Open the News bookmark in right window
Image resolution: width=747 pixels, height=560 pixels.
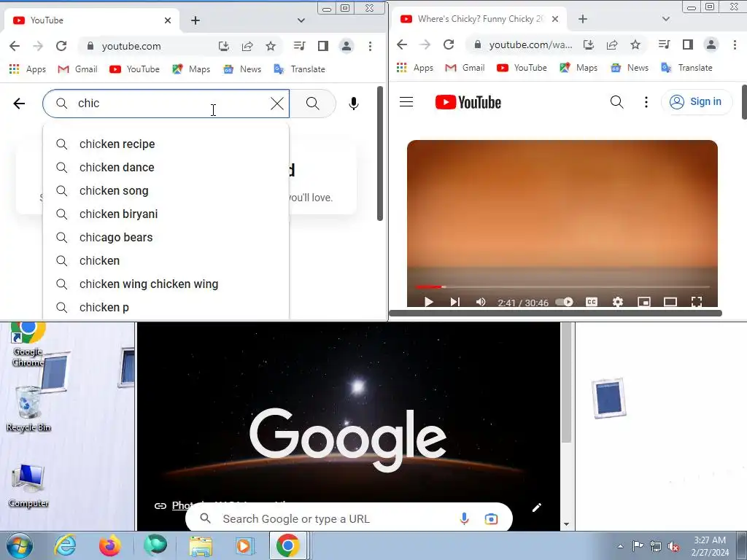(x=630, y=68)
